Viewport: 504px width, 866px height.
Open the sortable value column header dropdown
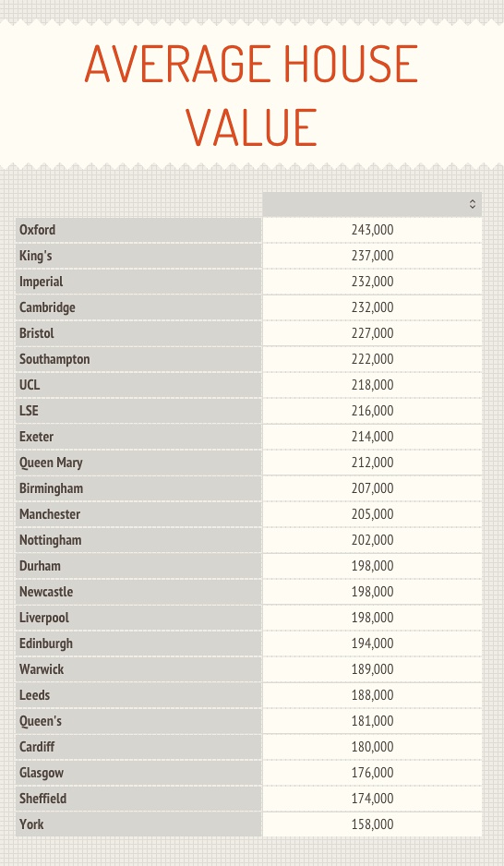coord(372,204)
